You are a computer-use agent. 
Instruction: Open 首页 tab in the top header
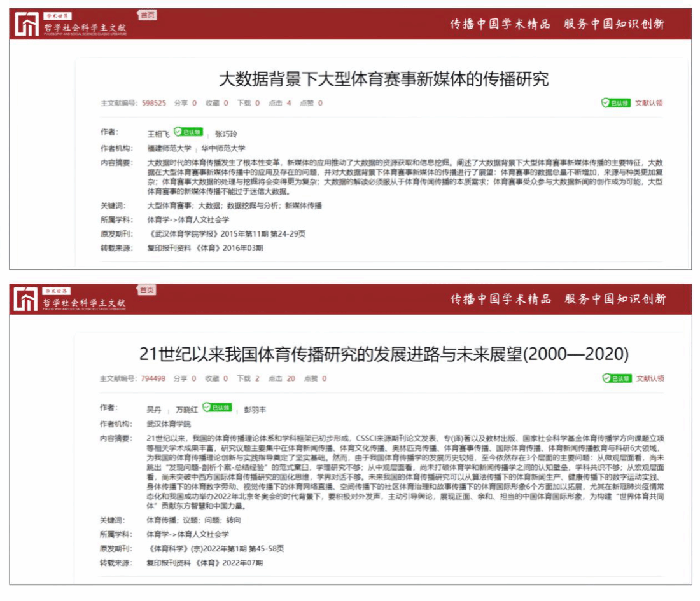(147, 15)
